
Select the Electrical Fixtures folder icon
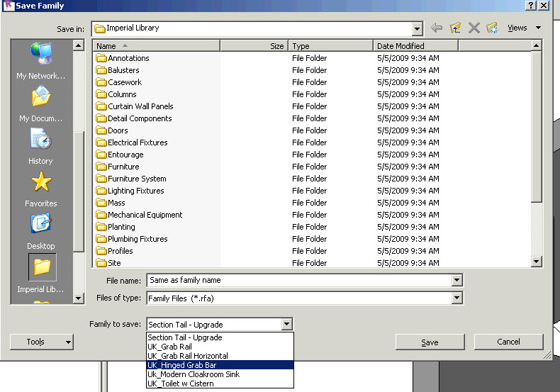101,142
